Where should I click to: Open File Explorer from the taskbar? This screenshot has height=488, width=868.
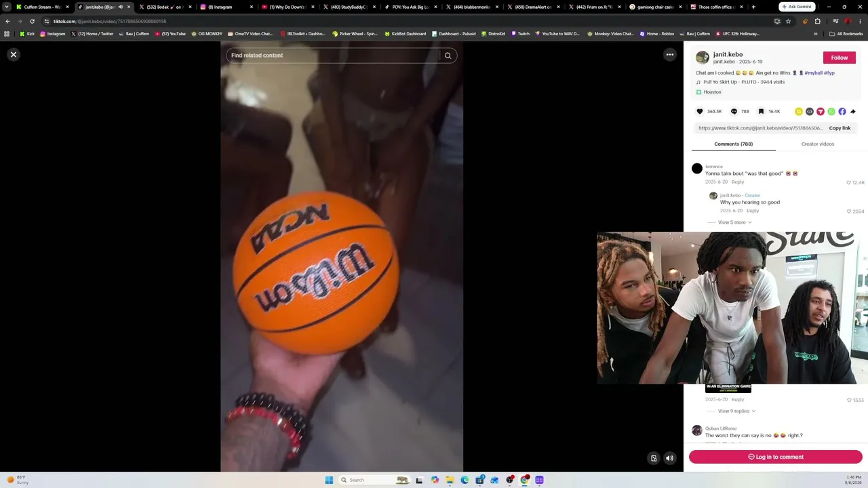point(449,480)
